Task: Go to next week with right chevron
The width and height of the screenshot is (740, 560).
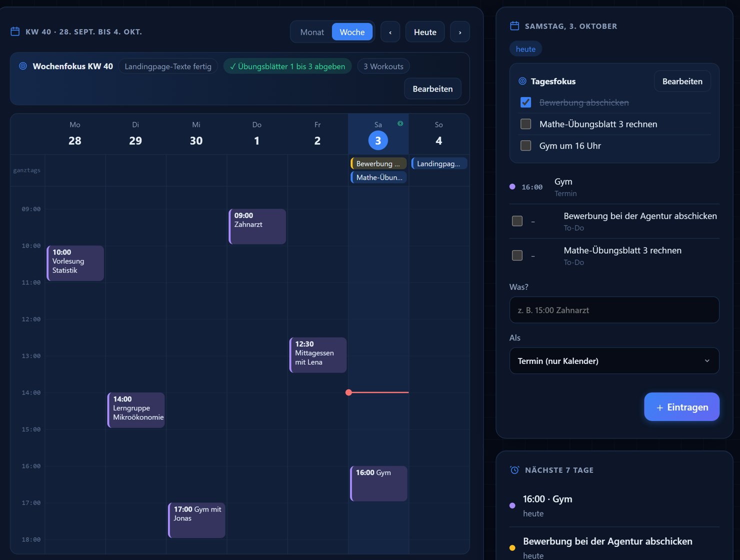Action: point(460,32)
